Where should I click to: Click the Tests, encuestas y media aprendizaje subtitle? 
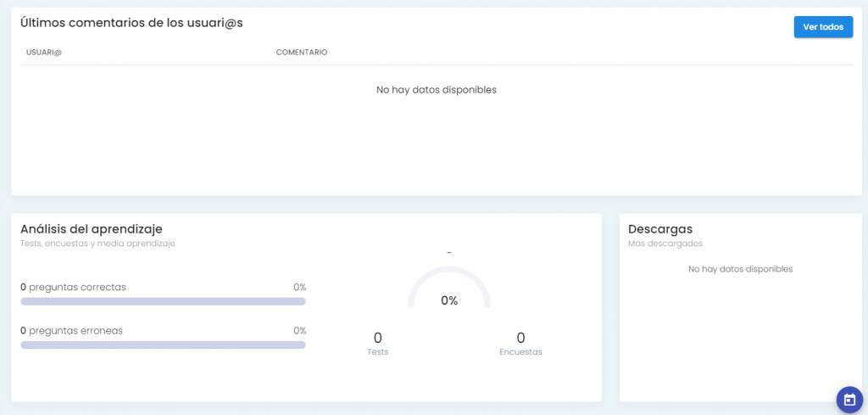pyautogui.click(x=98, y=244)
